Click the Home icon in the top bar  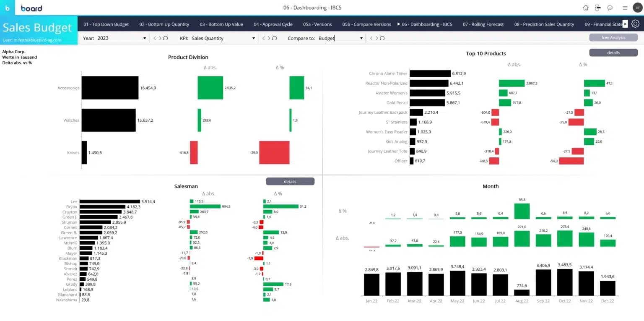pyautogui.click(x=586, y=8)
